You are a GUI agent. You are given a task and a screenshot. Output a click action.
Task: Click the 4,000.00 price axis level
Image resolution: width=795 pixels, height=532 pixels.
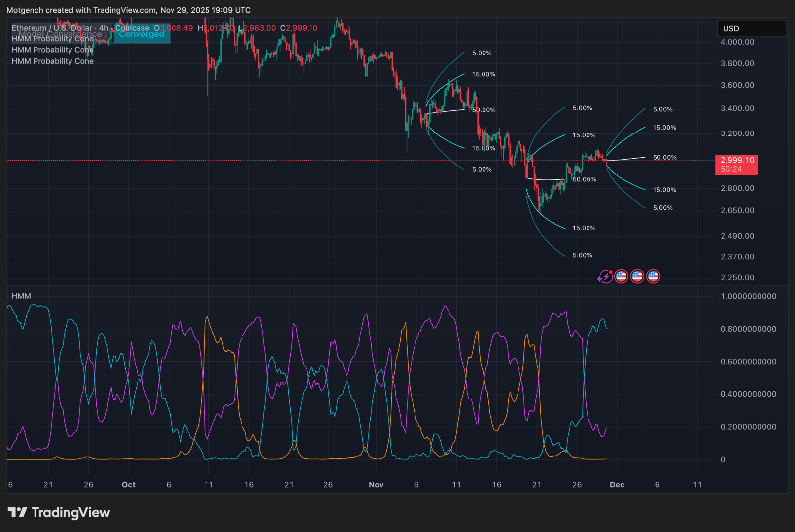737,42
